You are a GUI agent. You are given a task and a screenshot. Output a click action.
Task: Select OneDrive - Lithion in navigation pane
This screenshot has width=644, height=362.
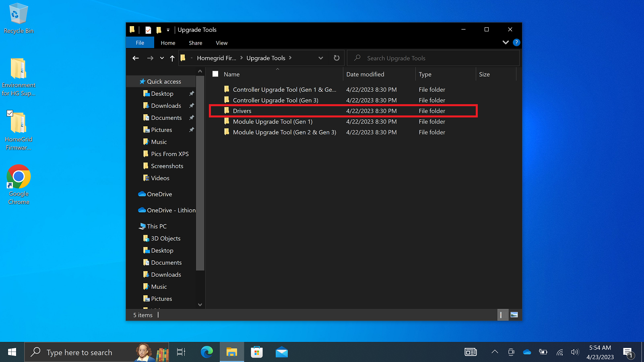pos(171,210)
